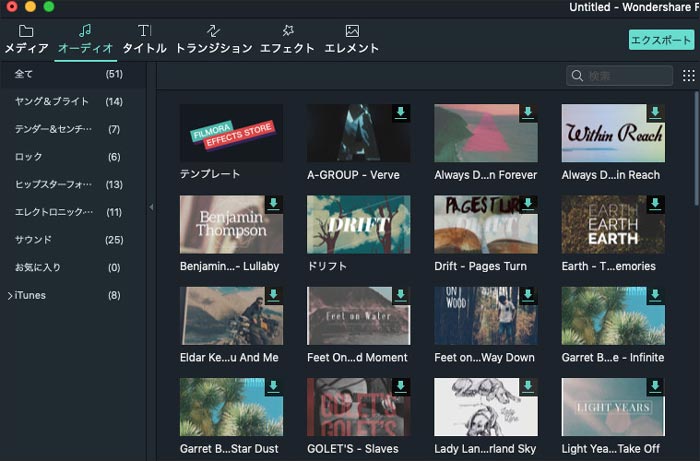Click the Garret B...Star Dust label
This screenshot has height=461, width=700.
[229, 449]
